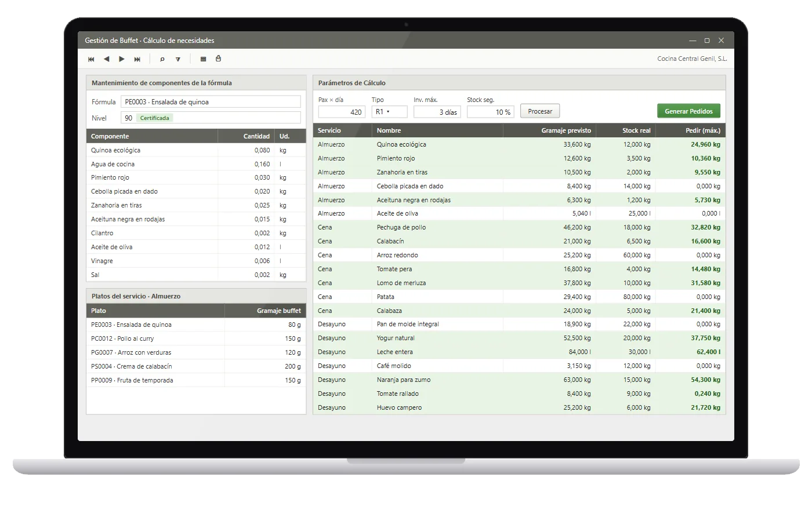
Task: Open the grid table view icon
Action: 203,59
